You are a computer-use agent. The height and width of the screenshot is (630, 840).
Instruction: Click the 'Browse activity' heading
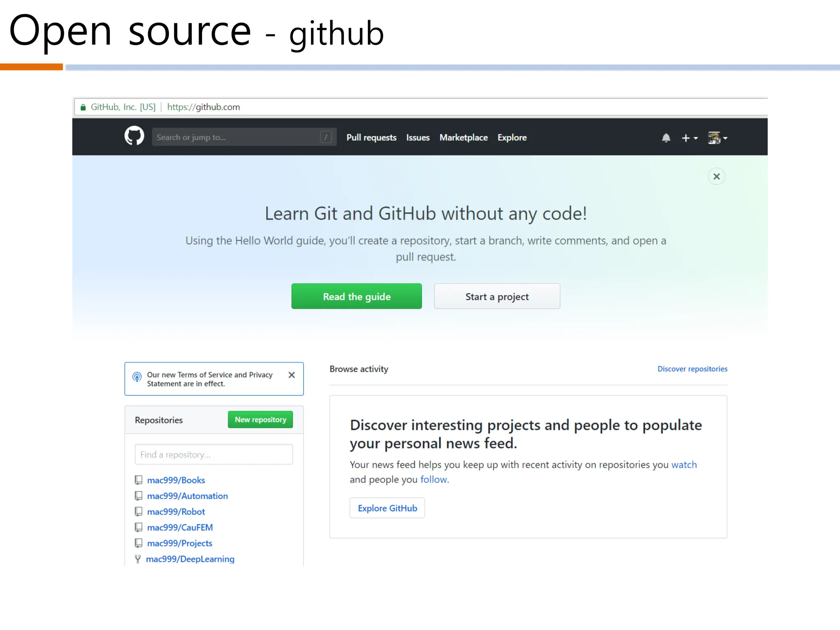click(x=359, y=369)
